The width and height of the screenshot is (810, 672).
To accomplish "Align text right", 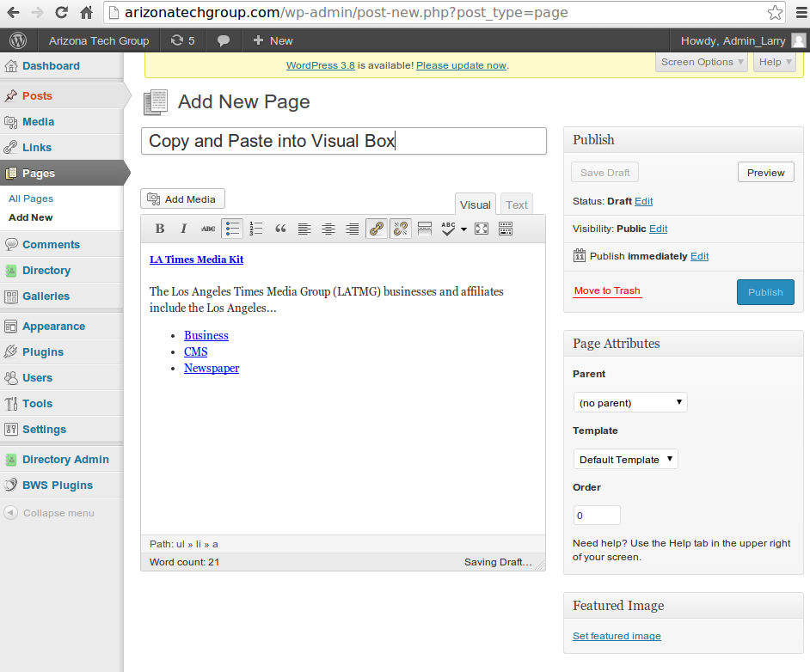I will (353, 229).
